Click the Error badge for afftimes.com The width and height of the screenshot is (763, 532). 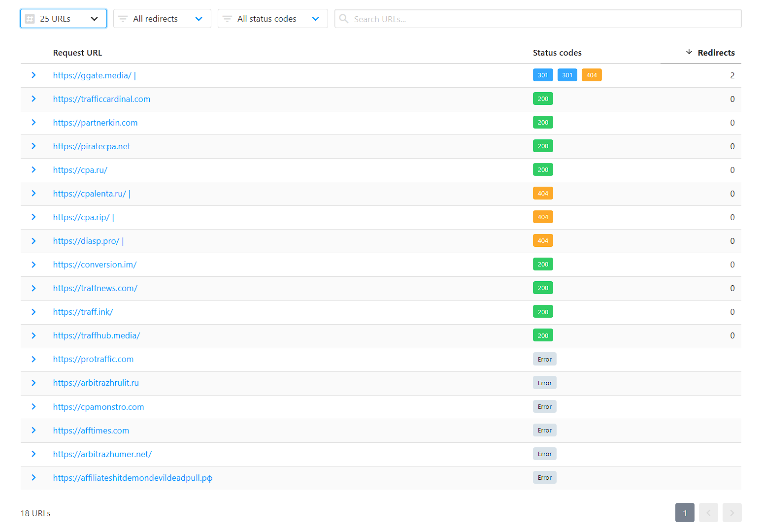544,431
